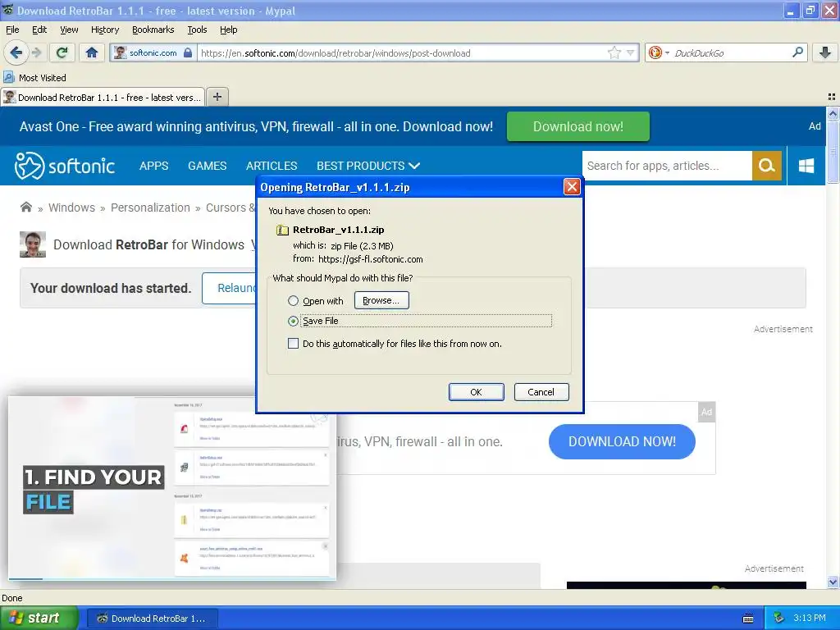Open the Help menu

(228, 30)
